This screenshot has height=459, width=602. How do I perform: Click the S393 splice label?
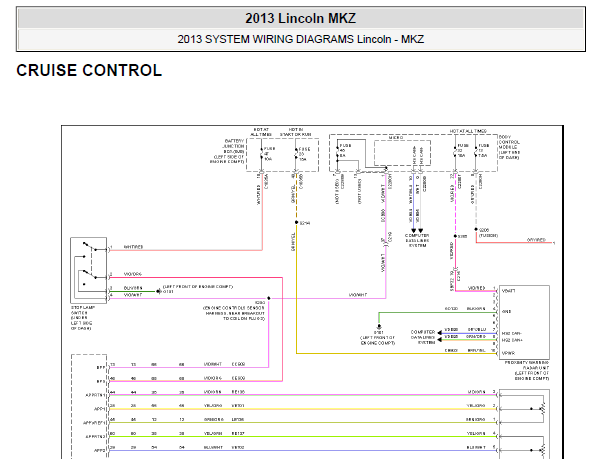point(463,236)
